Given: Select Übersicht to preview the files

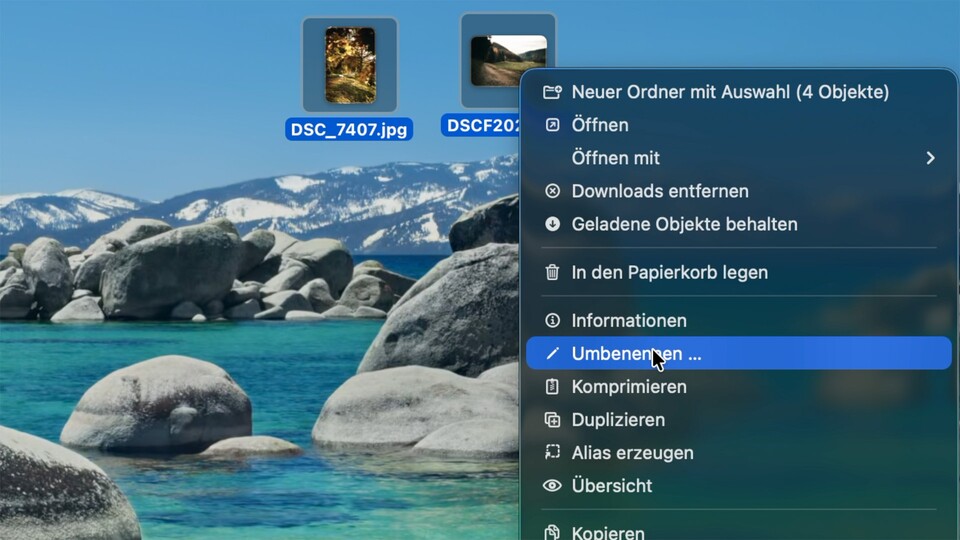Looking at the screenshot, I should pos(611,486).
